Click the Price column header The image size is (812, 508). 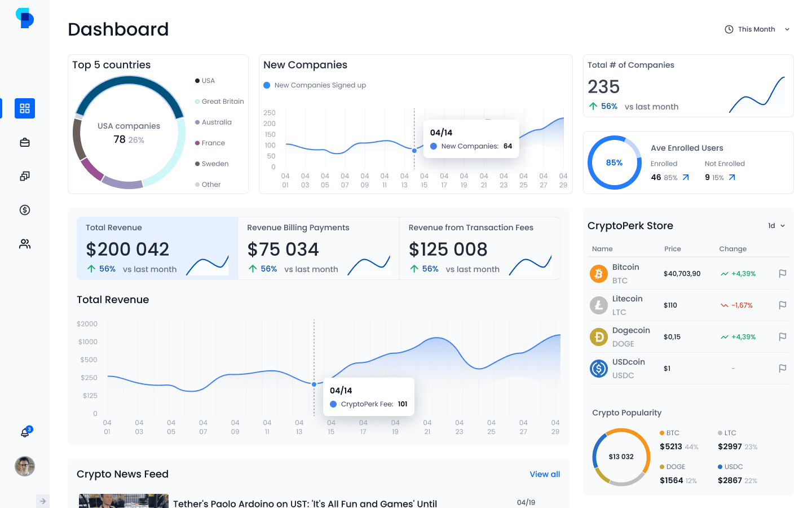(x=673, y=249)
